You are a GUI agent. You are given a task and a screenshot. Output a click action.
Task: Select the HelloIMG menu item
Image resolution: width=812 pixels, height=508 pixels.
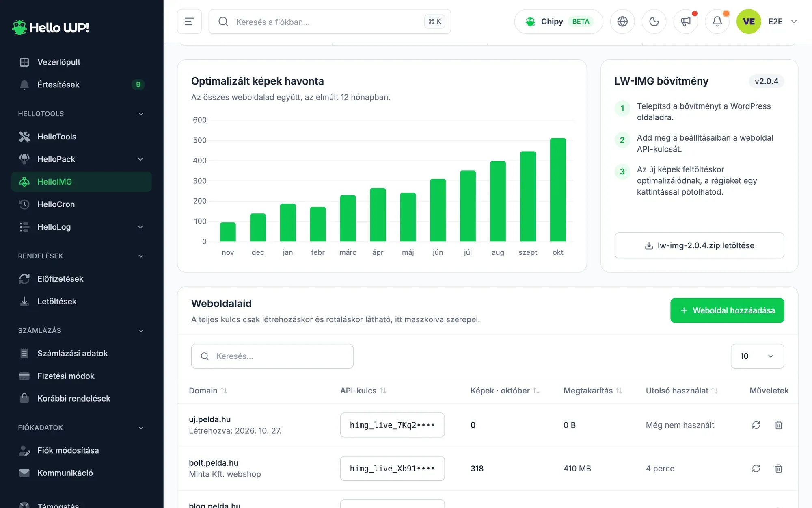click(x=81, y=182)
